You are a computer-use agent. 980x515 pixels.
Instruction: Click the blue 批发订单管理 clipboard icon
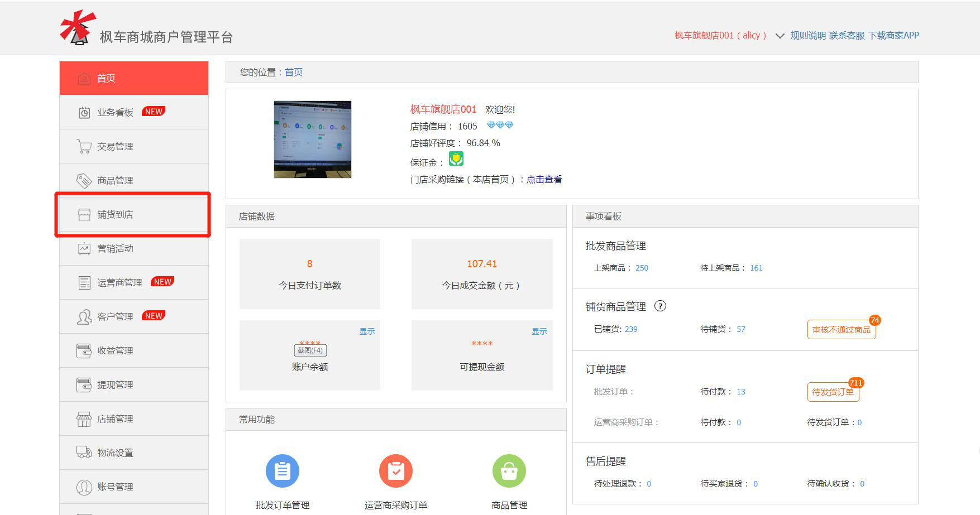(x=283, y=471)
